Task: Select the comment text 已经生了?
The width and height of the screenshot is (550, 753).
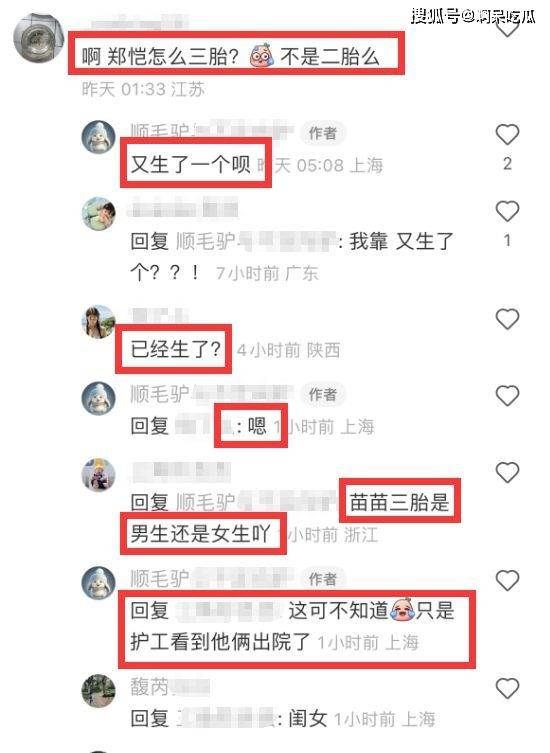Action: point(176,349)
